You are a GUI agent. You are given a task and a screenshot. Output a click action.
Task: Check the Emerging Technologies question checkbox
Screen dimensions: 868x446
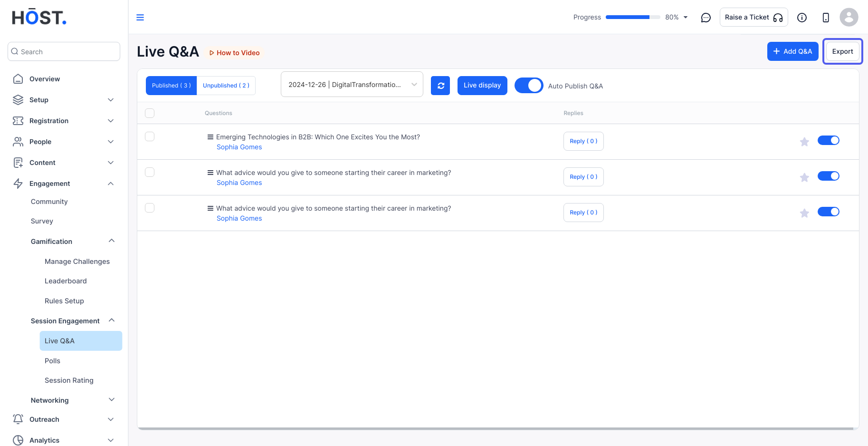(x=150, y=136)
